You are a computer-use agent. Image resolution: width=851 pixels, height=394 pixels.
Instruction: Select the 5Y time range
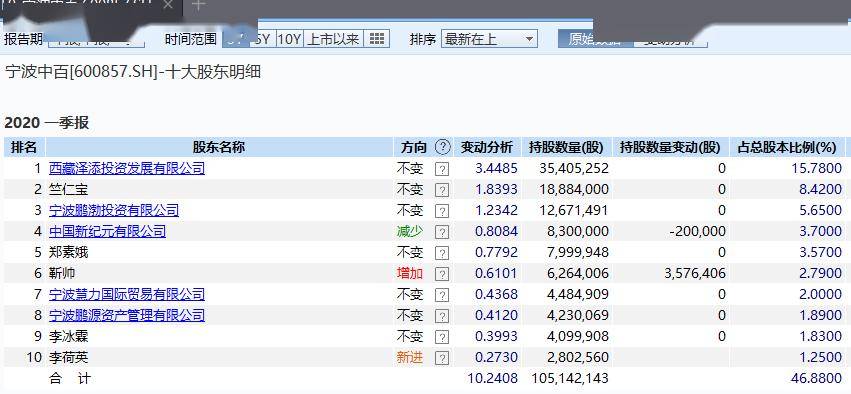(262, 39)
